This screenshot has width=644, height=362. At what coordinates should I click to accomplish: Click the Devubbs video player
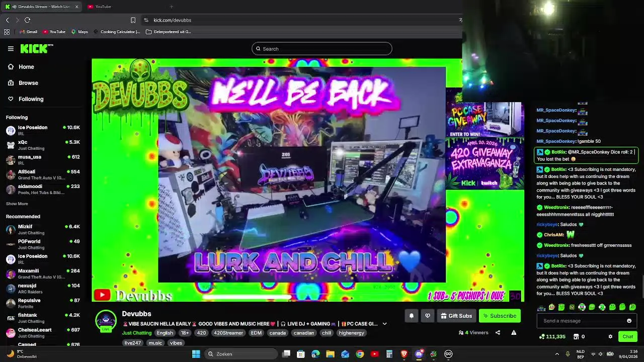tap(308, 180)
